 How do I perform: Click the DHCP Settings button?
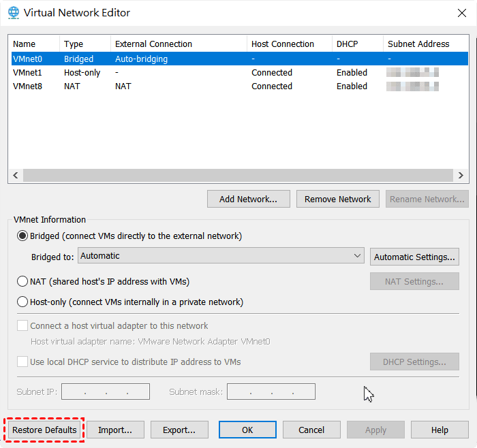[414, 362]
